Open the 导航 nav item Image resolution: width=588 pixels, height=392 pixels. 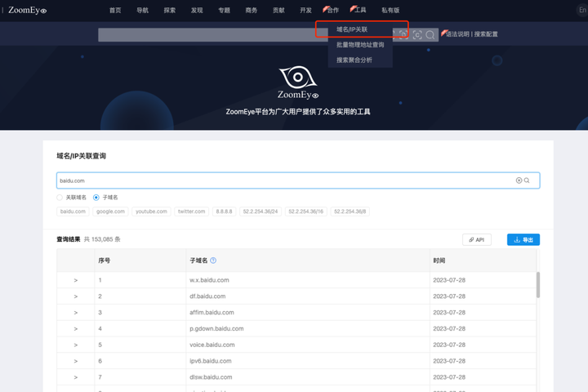pos(142,10)
